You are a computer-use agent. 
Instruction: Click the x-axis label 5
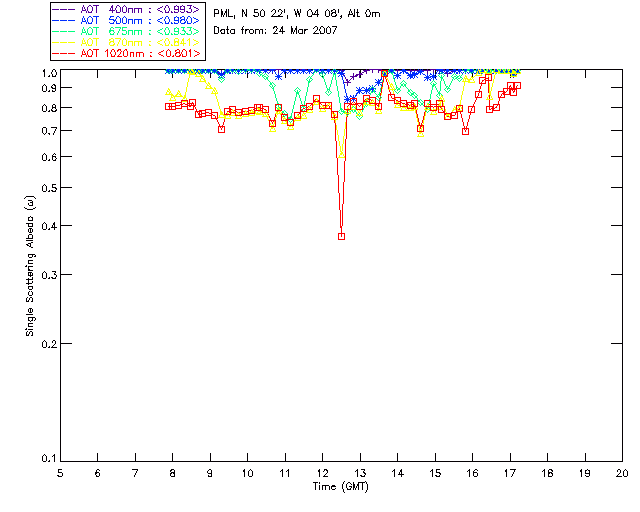(60, 473)
